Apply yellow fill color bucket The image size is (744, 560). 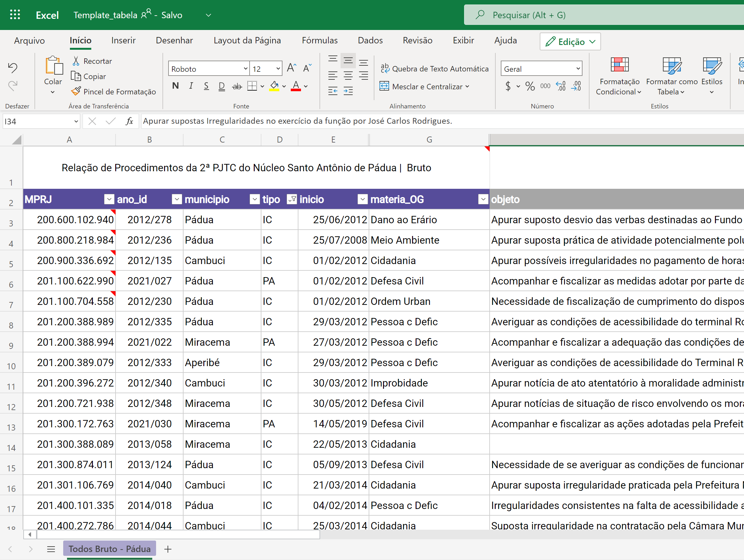[274, 86]
